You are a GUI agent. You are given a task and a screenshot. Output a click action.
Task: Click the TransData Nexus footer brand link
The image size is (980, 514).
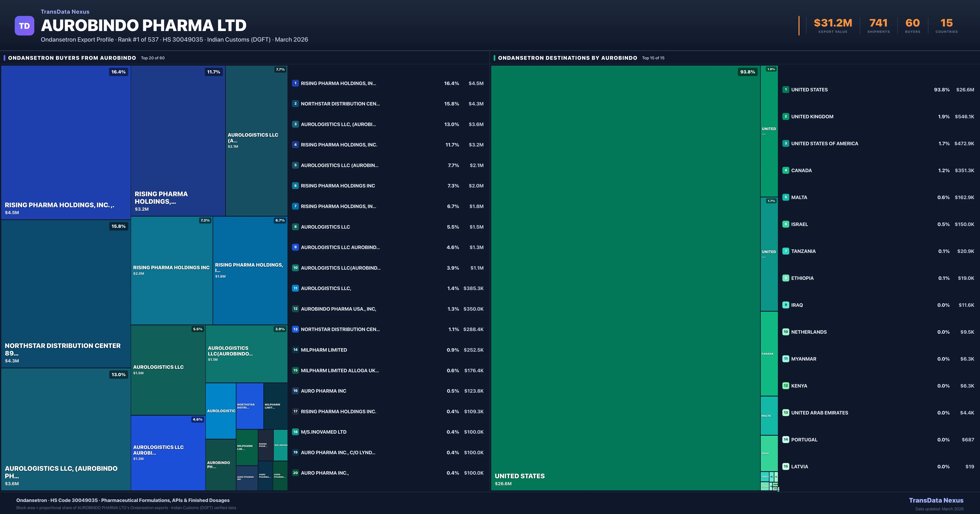click(936, 500)
